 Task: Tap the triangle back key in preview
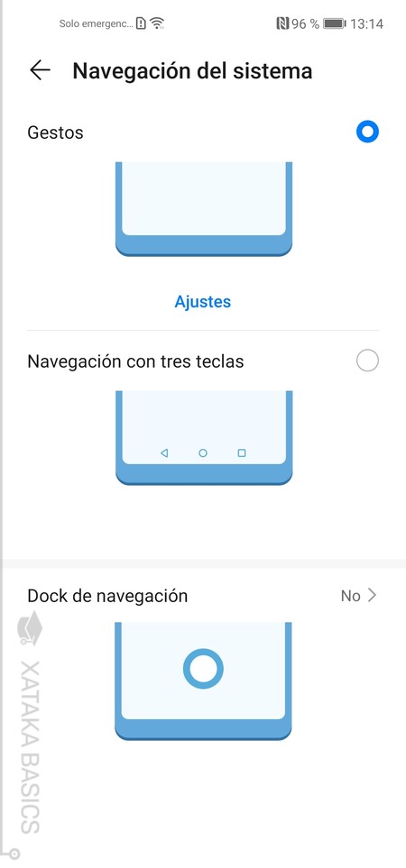pyautogui.click(x=164, y=452)
